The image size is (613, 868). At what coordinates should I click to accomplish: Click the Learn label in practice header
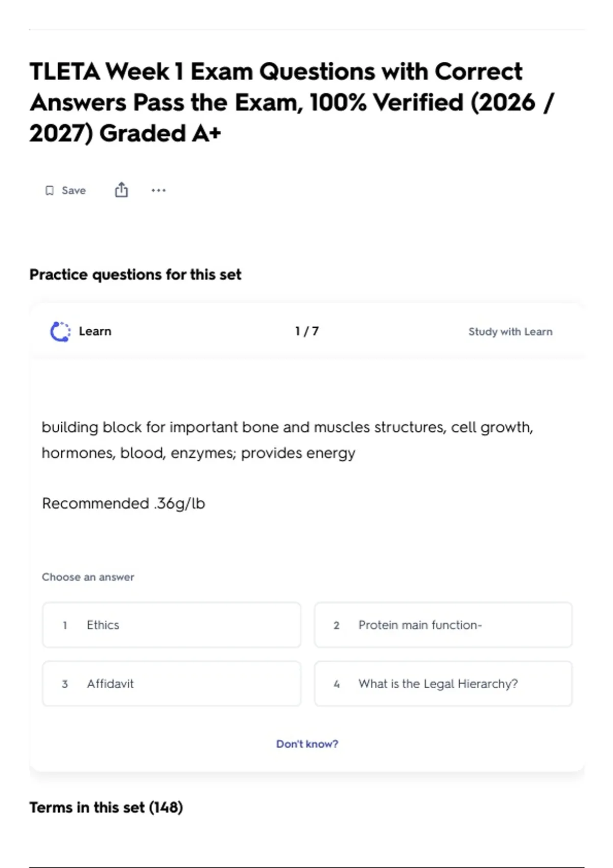point(95,331)
